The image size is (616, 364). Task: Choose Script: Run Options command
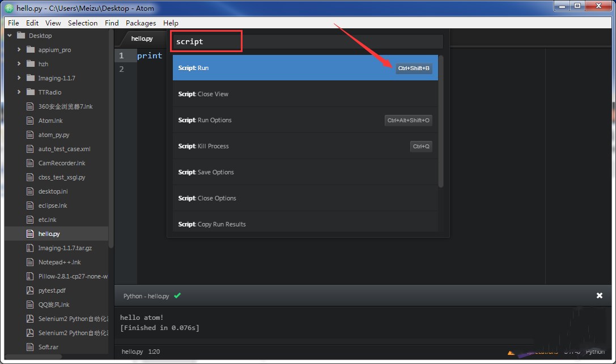pos(305,120)
